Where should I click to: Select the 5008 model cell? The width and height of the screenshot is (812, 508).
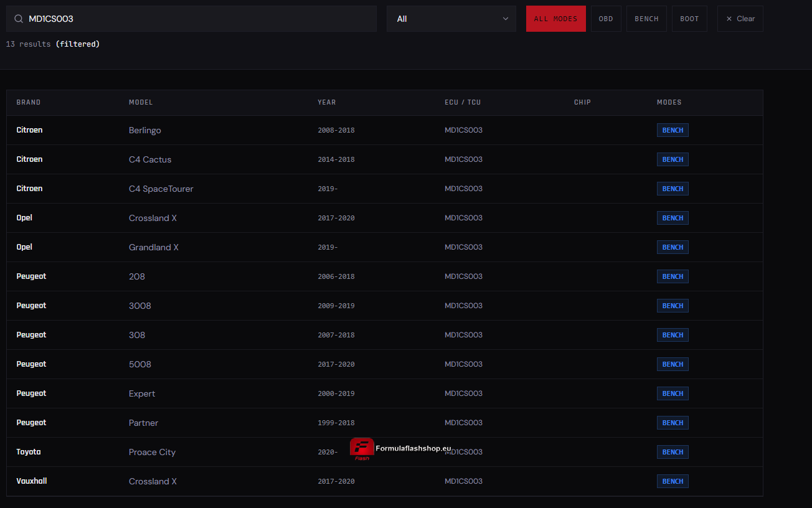click(140, 364)
